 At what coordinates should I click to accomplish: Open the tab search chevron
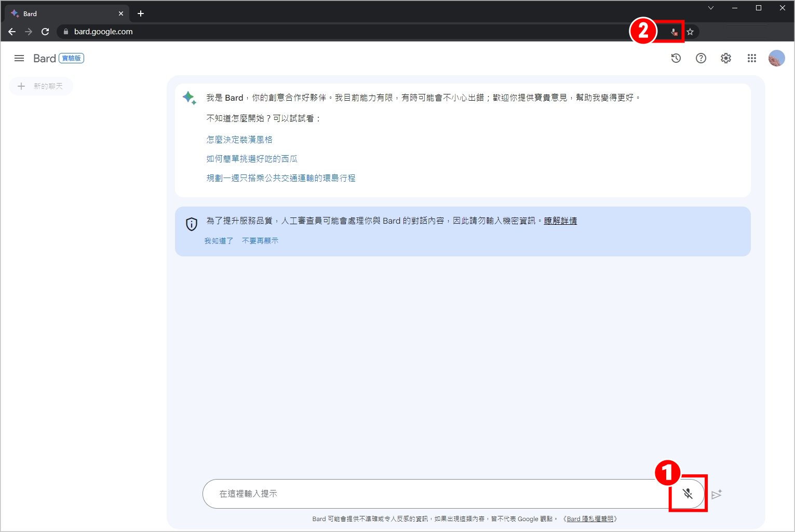[711, 8]
